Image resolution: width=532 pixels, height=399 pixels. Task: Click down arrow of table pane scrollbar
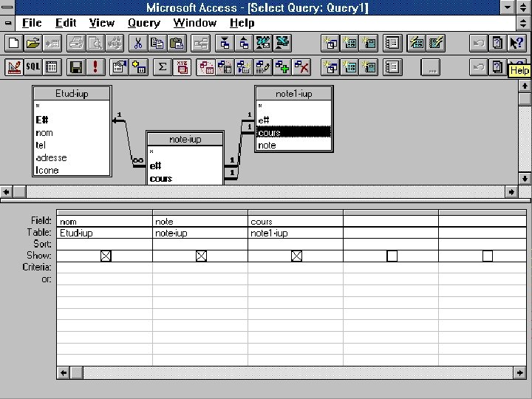pos(525,179)
